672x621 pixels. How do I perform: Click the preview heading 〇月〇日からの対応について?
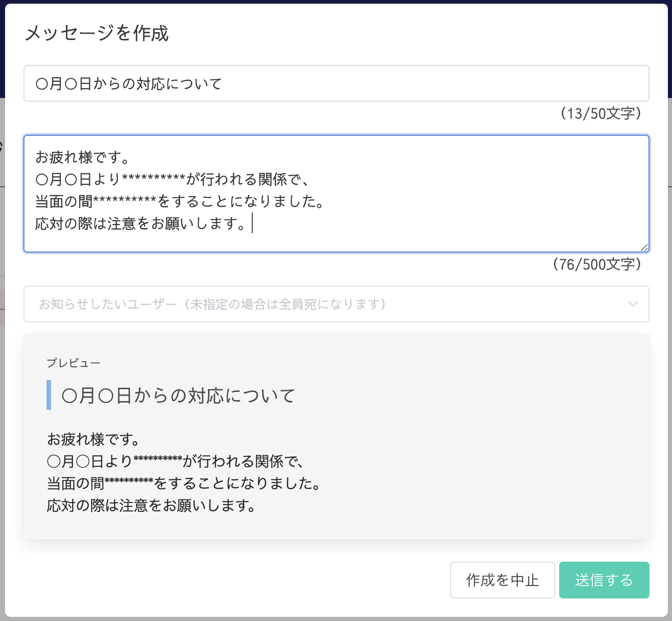pyautogui.click(x=178, y=396)
